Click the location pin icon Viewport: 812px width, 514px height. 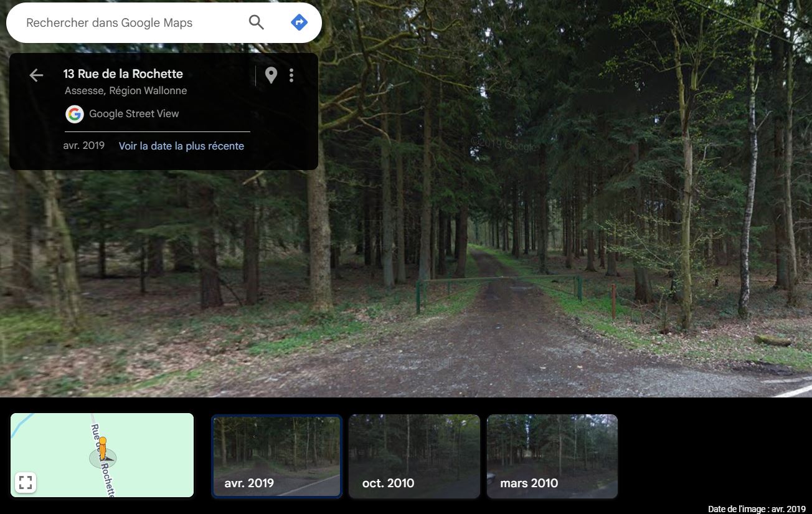(x=271, y=75)
